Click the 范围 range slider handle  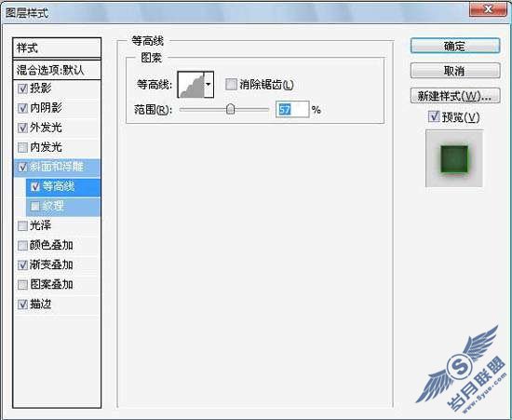coord(231,109)
